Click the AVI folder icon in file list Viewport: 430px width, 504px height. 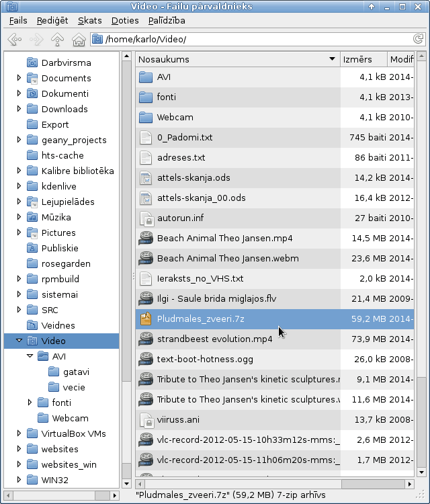click(146, 77)
